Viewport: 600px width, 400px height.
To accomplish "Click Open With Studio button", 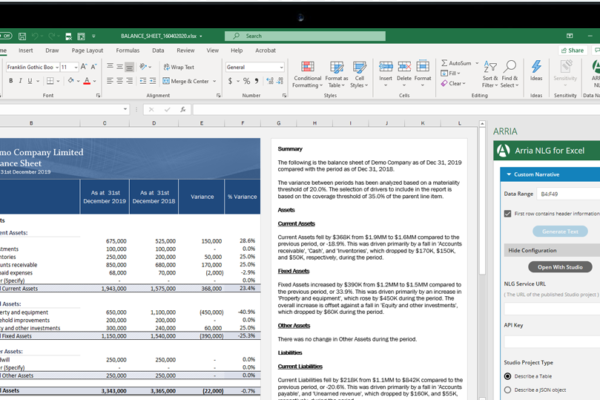I will pyautogui.click(x=560, y=267).
